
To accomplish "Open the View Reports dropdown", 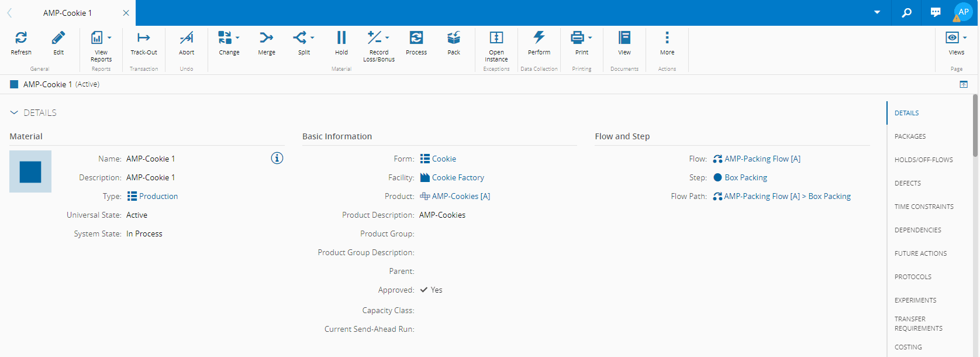I will click(109, 38).
